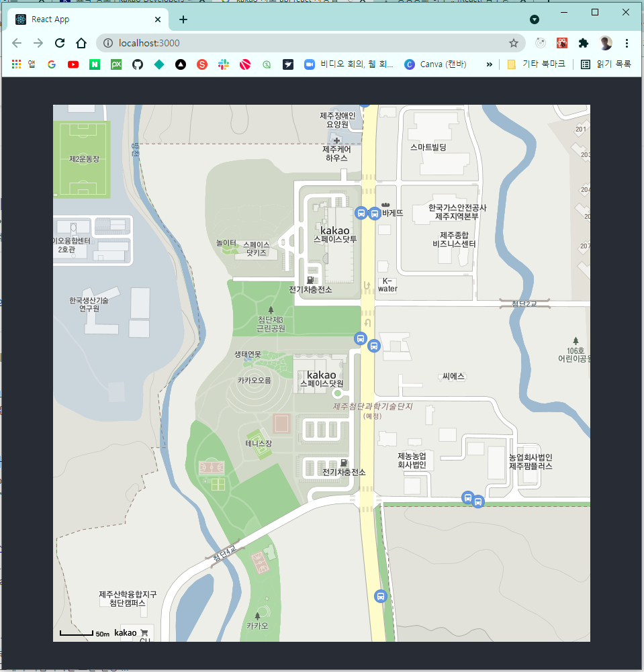Click the 첨단4교 bridge label
644x672 pixels.
click(x=225, y=553)
